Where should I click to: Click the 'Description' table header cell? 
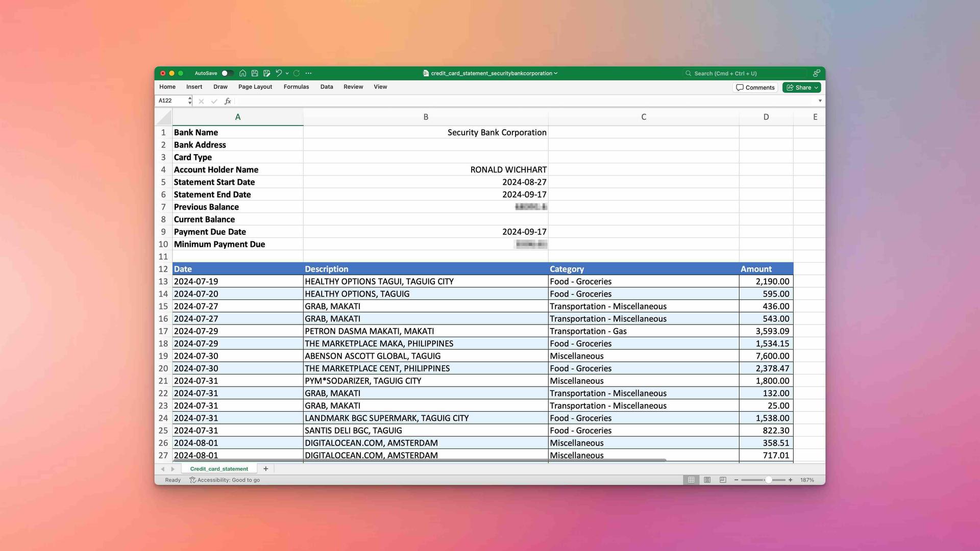point(426,269)
